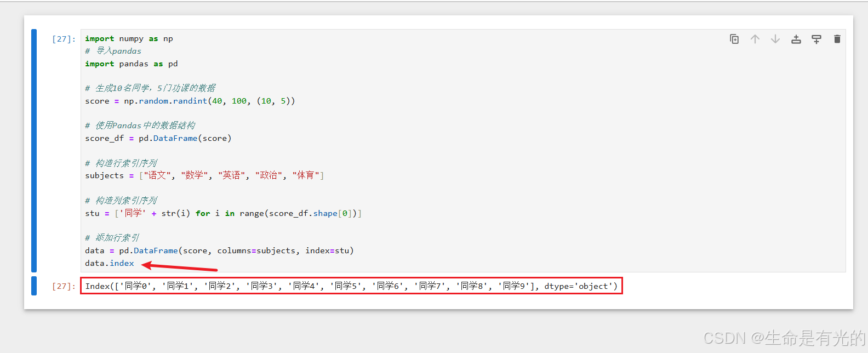This screenshot has width=868, height=353.
Task: Click the '# 导入pandas' comment
Action: [113, 51]
